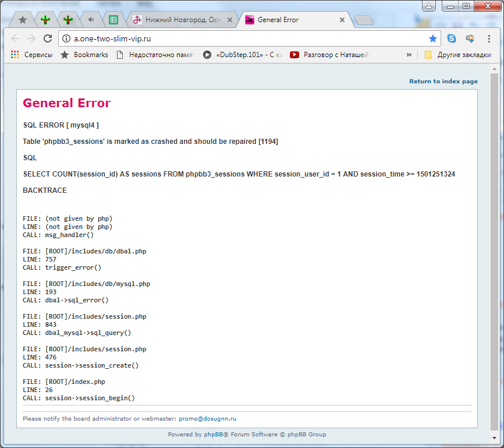This screenshot has height=448, width=504.
Task: Open the «DubStep.101» bookmark
Action: (x=243, y=55)
